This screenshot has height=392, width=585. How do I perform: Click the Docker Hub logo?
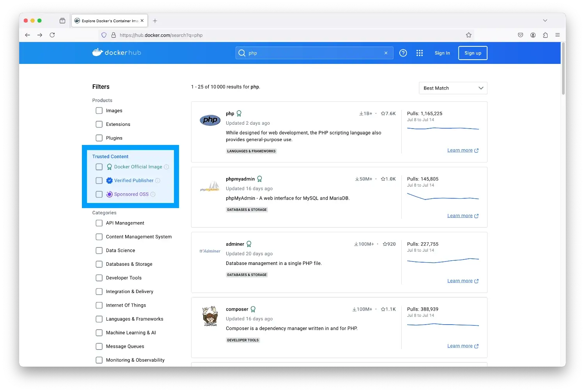[117, 53]
